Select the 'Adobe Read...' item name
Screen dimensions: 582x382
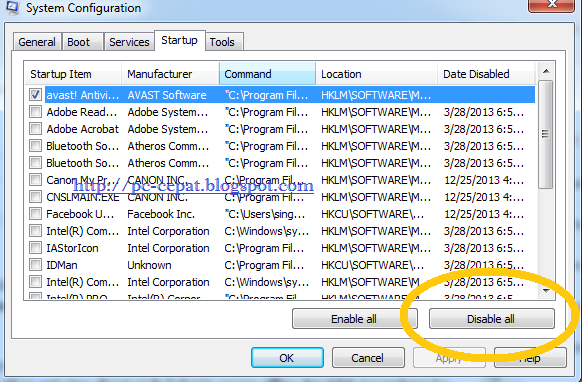[82, 112]
